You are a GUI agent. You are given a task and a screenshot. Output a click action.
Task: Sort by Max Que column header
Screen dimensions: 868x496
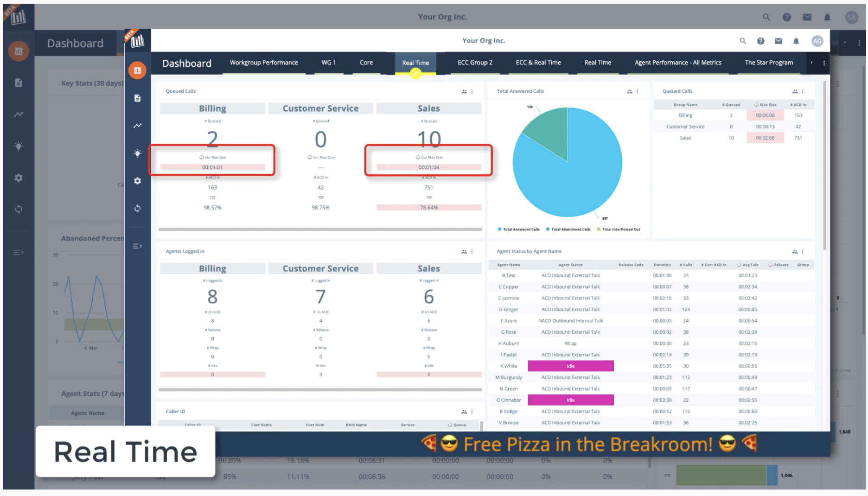point(765,105)
